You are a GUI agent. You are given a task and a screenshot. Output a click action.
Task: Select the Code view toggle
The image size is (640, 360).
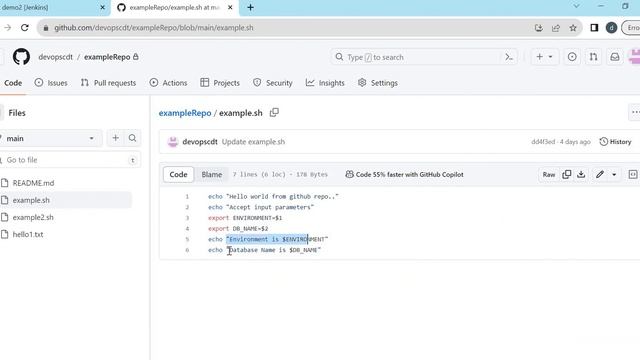[x=178, y=174]
